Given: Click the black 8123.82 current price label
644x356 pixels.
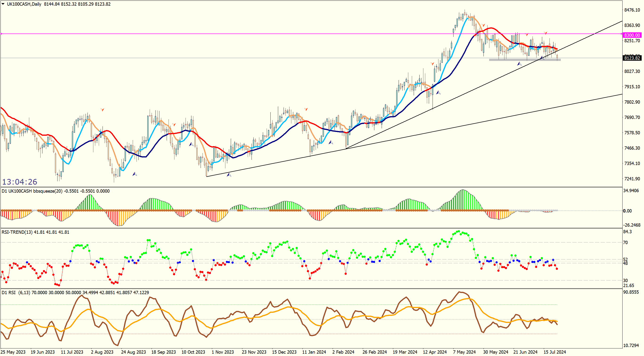Looking at the screenshot, I should click(x=632, y=58).
